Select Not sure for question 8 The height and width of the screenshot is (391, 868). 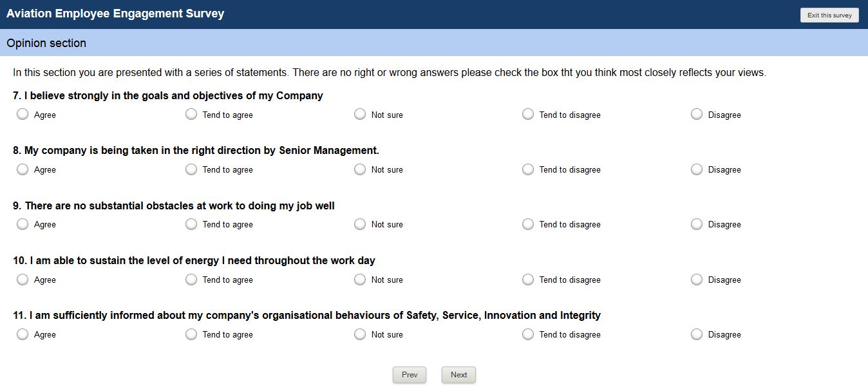[360, 169]
